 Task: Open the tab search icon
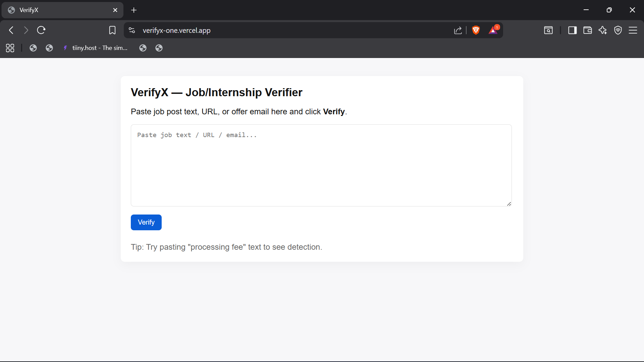pyautogui.click(x=548, y=30)
